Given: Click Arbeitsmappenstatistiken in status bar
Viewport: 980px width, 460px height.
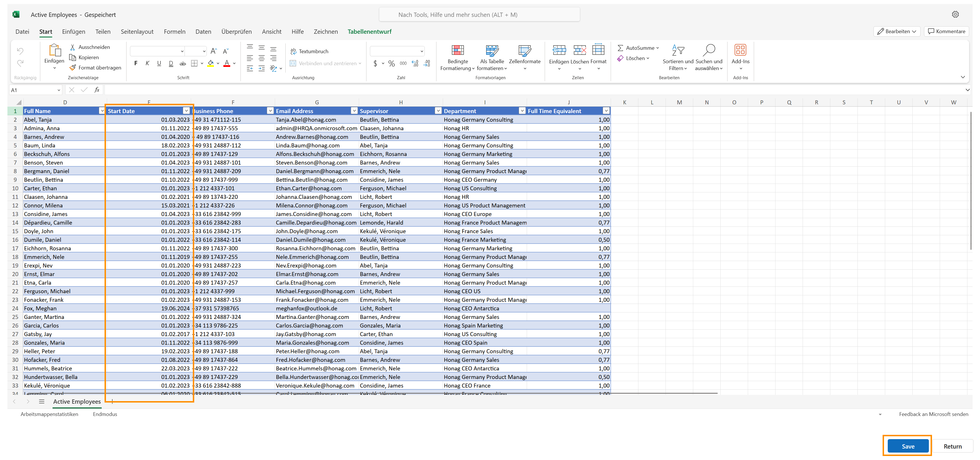Looking at the screenshot, I should point(49,414).
